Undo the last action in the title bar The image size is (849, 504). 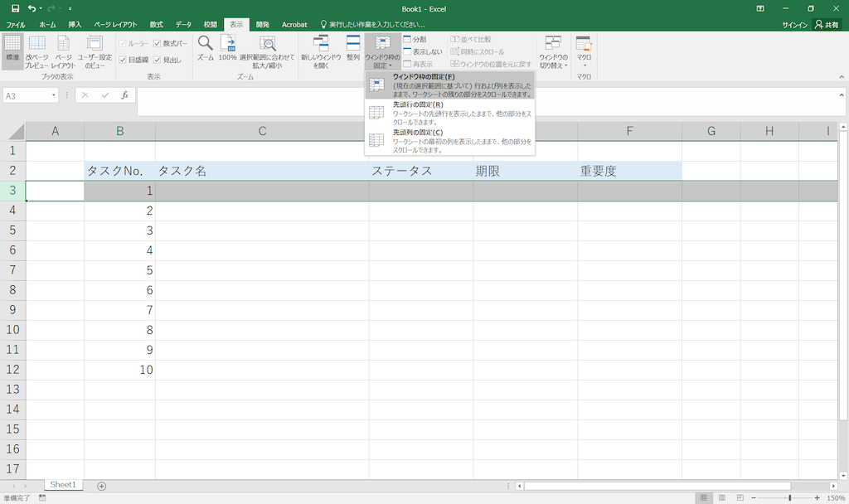[32, 8]
